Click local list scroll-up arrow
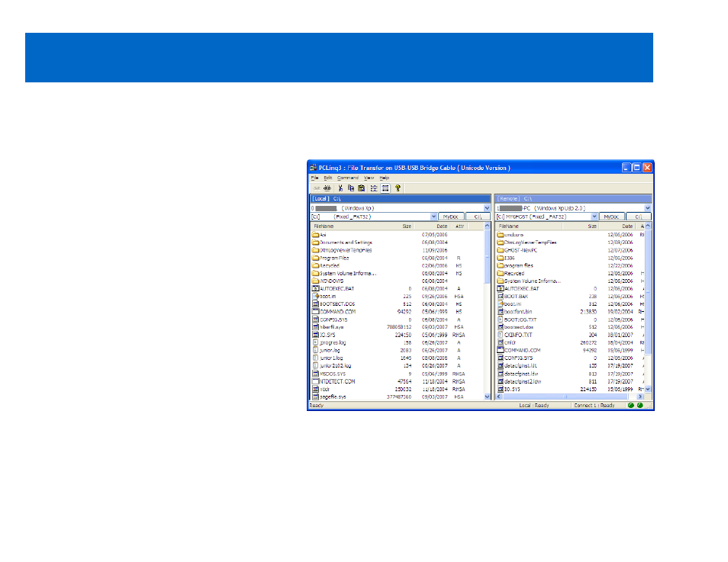This screenshot has height=562, width=728. [x=487, y=226]
